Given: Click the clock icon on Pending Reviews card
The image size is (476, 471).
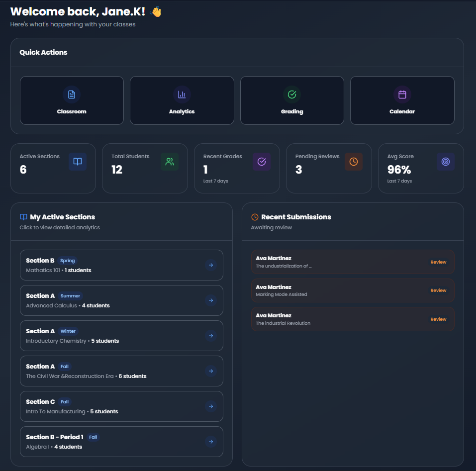Looking at the screenshot, I should [x=353, y=161].
